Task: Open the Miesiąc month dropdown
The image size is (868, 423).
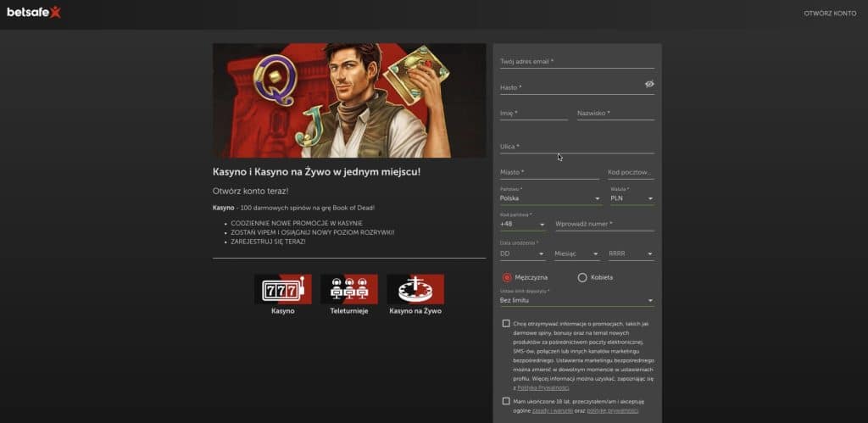Action: pos(576,253)
